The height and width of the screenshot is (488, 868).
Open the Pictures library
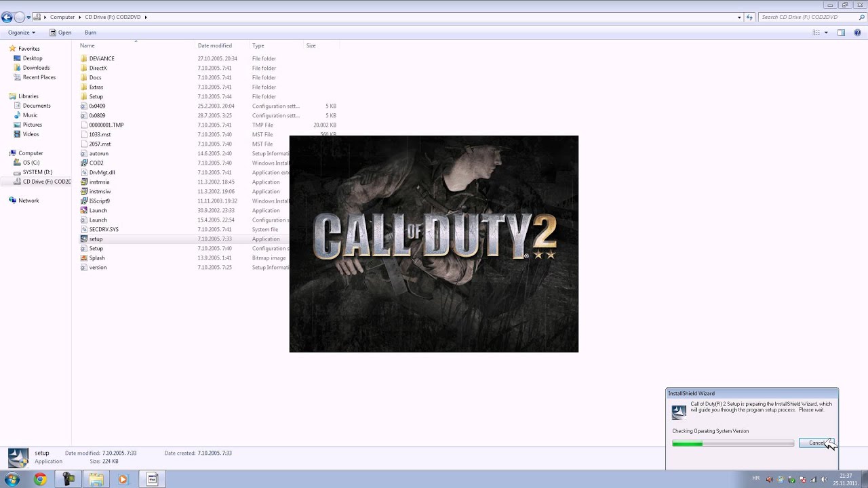[x=32, y=125]
